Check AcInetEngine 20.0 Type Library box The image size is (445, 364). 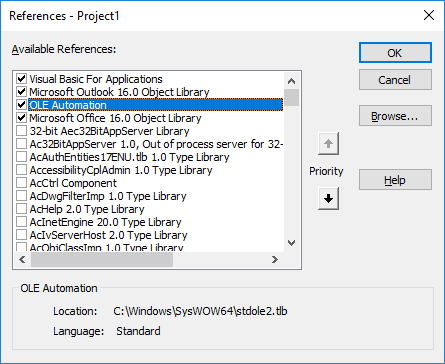[x=21, y=222]
